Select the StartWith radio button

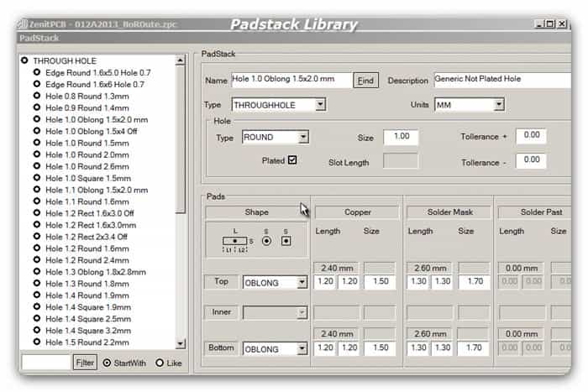point(107,363)
